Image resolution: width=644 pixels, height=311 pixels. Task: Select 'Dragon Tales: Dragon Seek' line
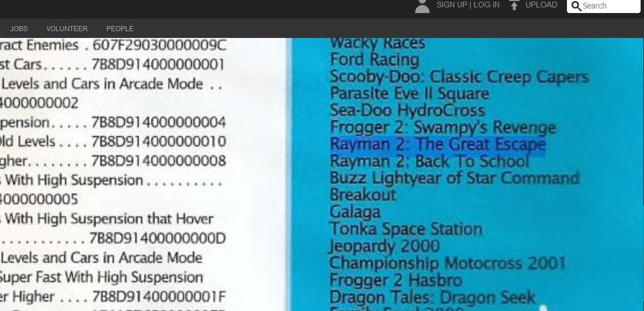point(433,297)
